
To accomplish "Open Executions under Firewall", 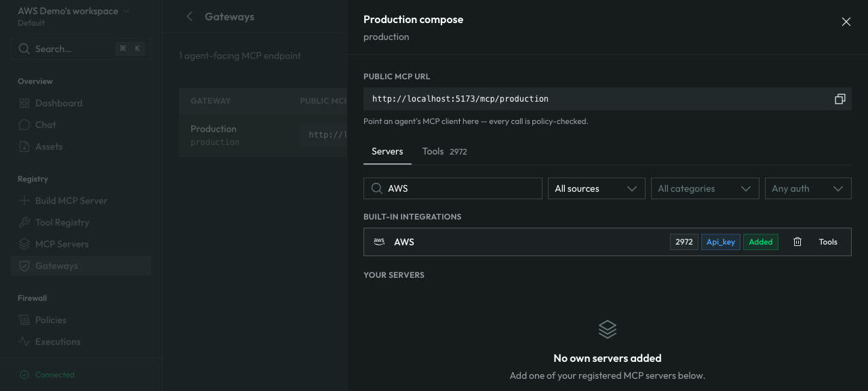I will pos(81,342).
